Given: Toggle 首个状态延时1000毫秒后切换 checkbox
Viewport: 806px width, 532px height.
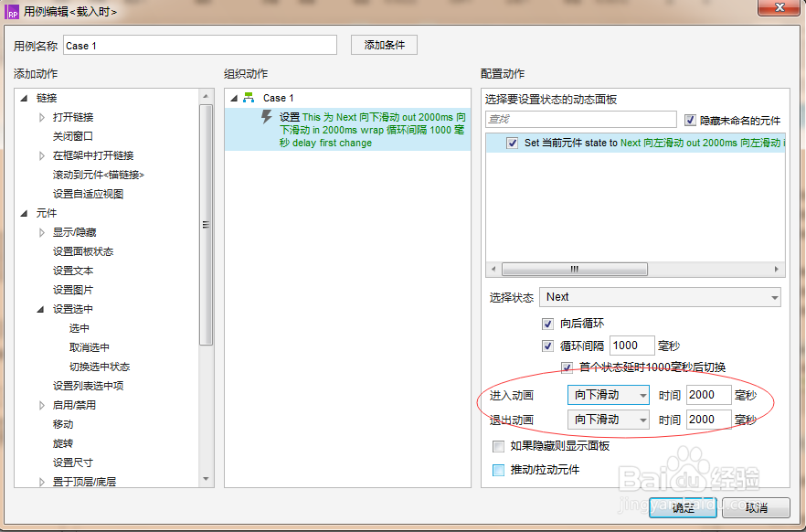Looking at the screenshot, I should point(567,367).
